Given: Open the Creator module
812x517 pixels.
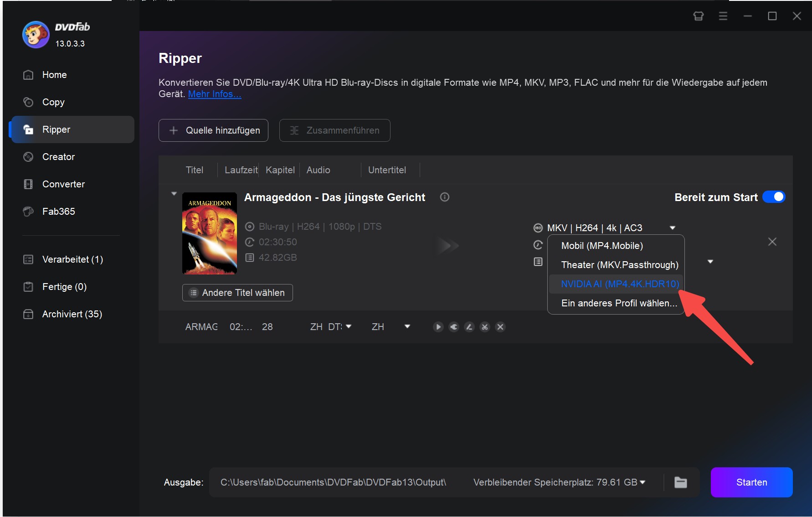Looking at the screenshot, I should pos(72,157).
